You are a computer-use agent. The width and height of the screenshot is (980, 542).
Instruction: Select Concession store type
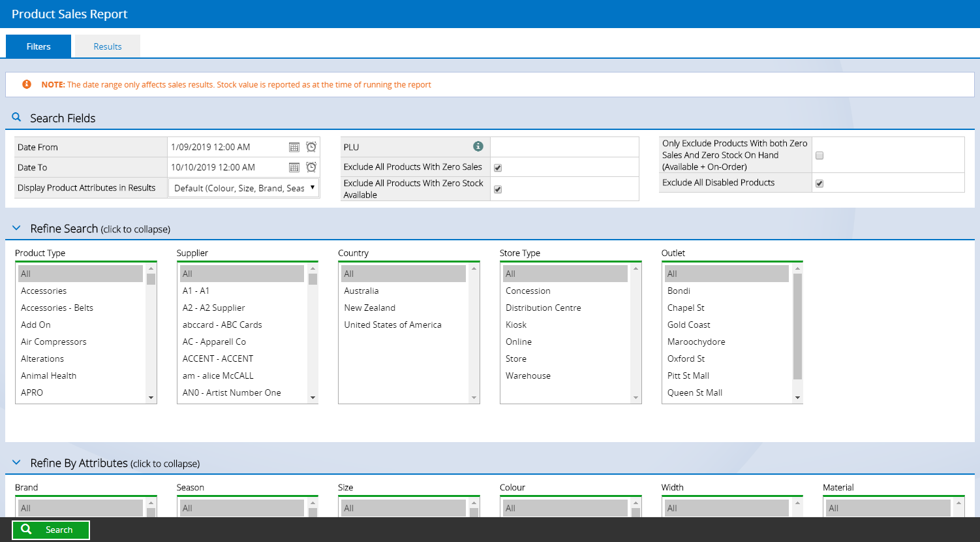(x=565, y=291)
